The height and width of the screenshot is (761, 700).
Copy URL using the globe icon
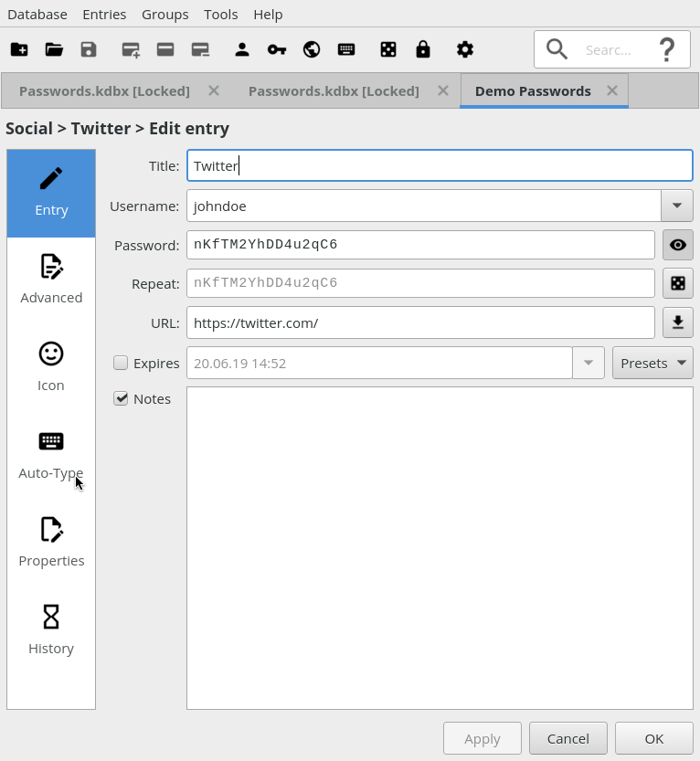[312, 49]
